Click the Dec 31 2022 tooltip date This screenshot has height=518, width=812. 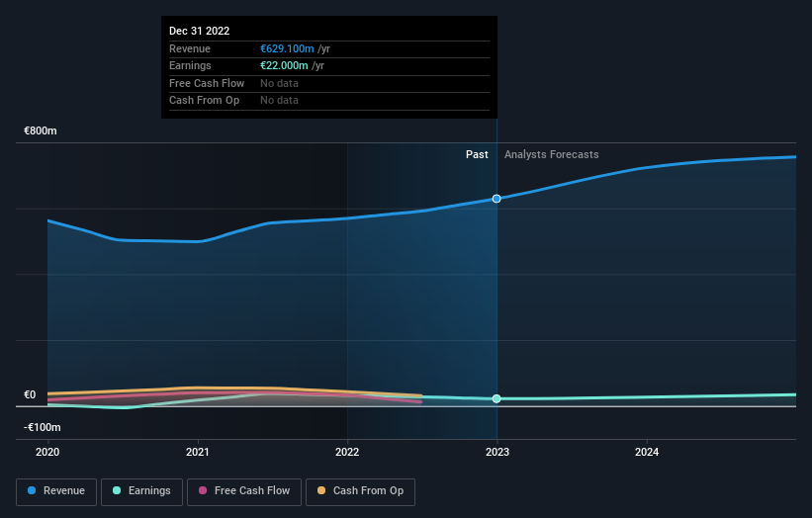pos(200,31)
